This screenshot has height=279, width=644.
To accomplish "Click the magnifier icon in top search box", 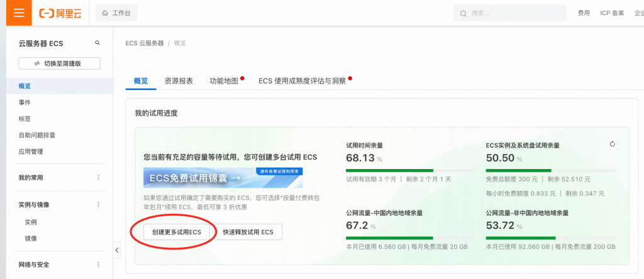I will click(464, 13).
